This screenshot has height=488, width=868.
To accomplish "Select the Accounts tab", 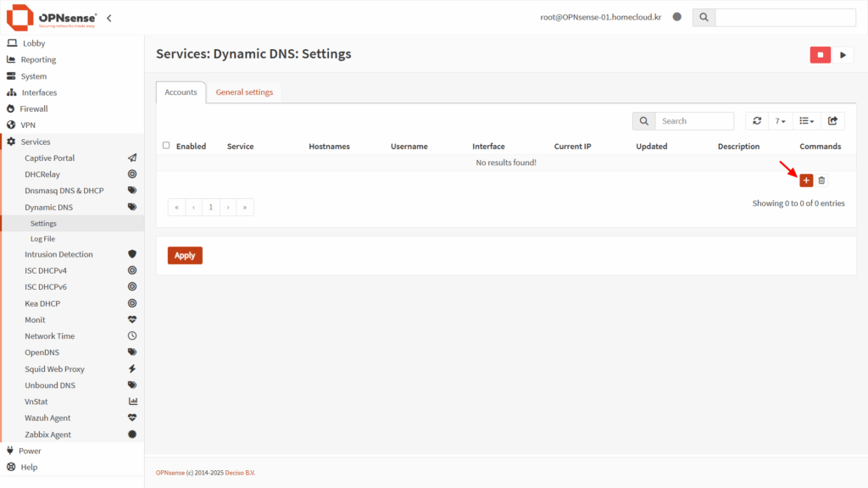I will [x=181, y=92].
